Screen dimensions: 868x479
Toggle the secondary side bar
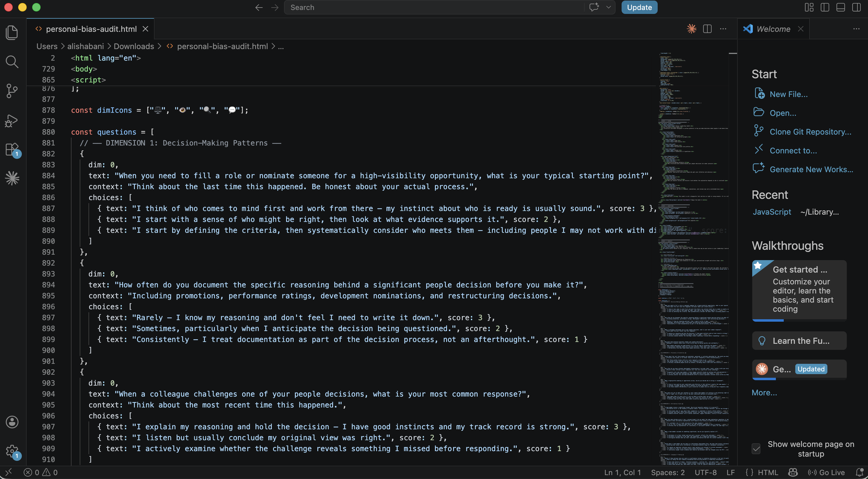point(857,7)
